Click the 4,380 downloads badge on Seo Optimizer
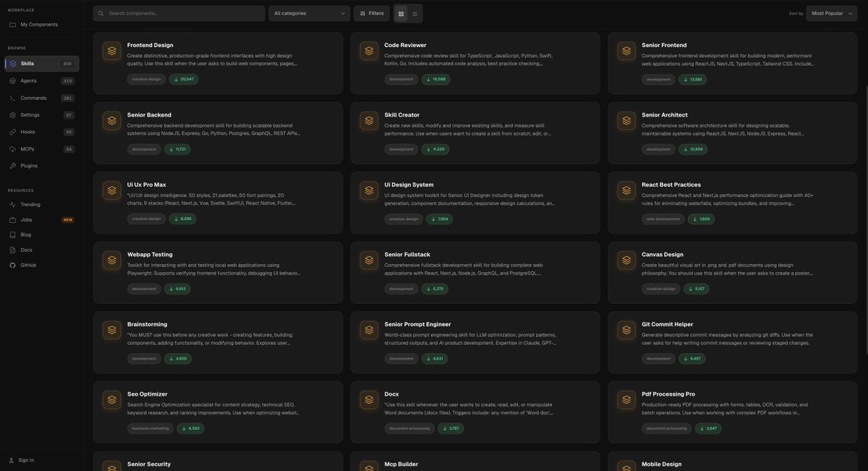 coord(191,428)
